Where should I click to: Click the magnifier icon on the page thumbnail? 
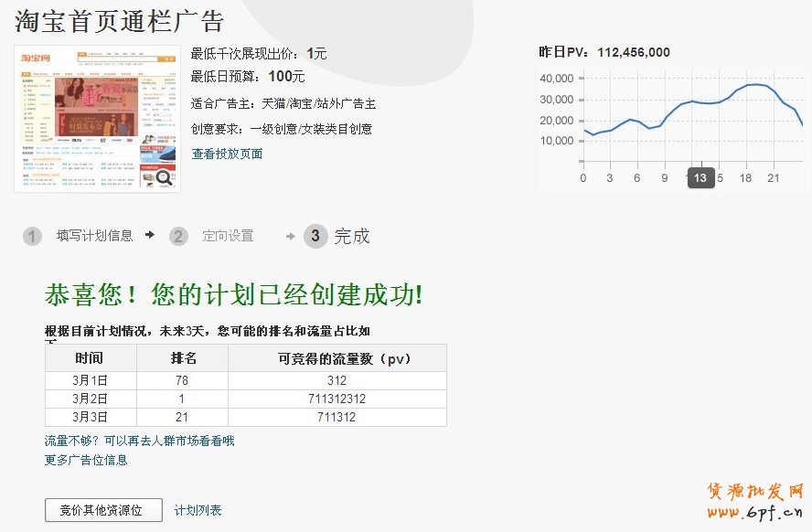click(164, 178)
